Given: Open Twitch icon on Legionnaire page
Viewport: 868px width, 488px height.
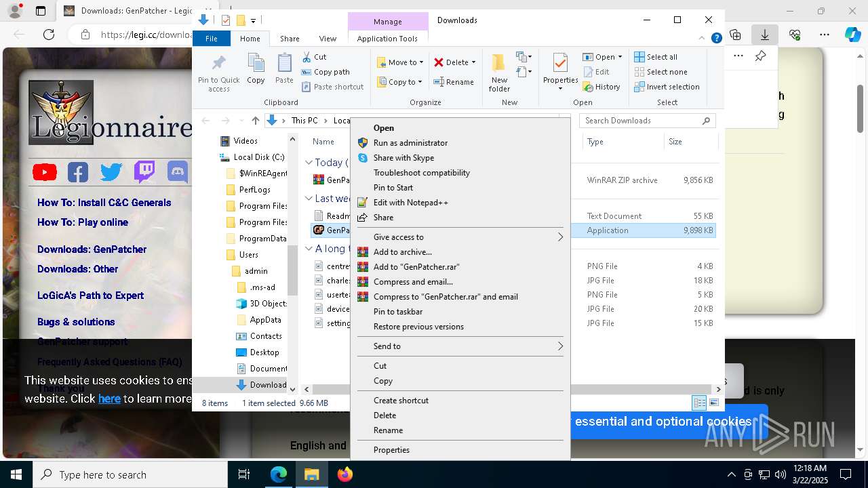Looking at the screenshot, I should 144,172.
